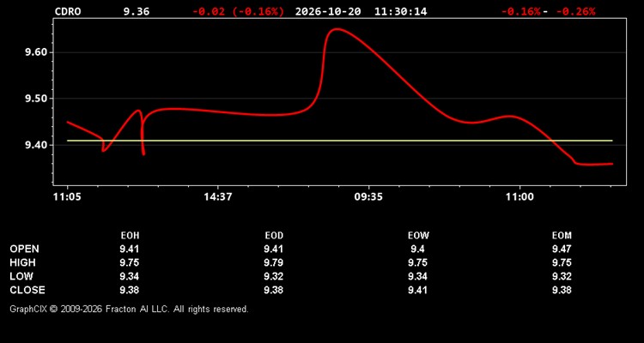Click the timestamp 11:30:14
Image resolution: width=644 pixels, height=343 pixels.
click(x=400, y=11)
